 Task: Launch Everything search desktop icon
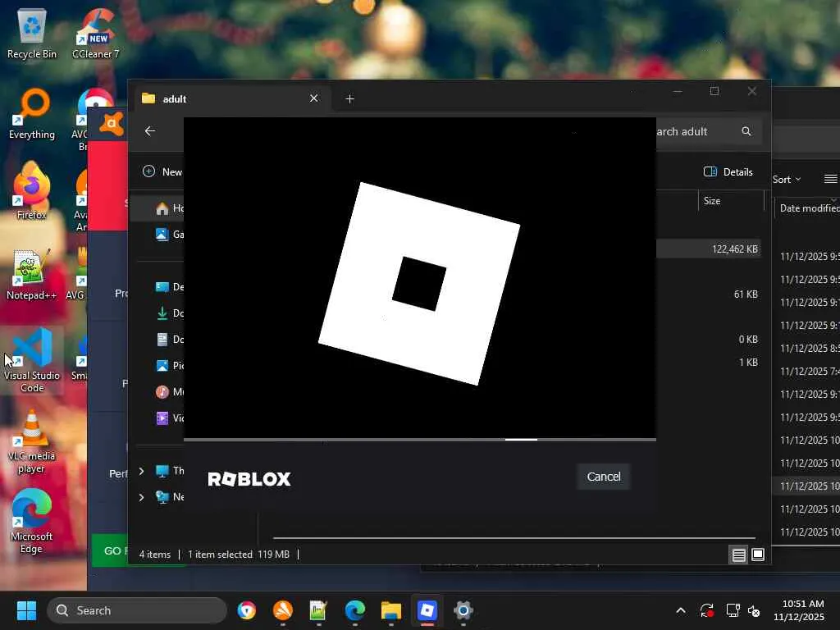[x=32, y=114]
